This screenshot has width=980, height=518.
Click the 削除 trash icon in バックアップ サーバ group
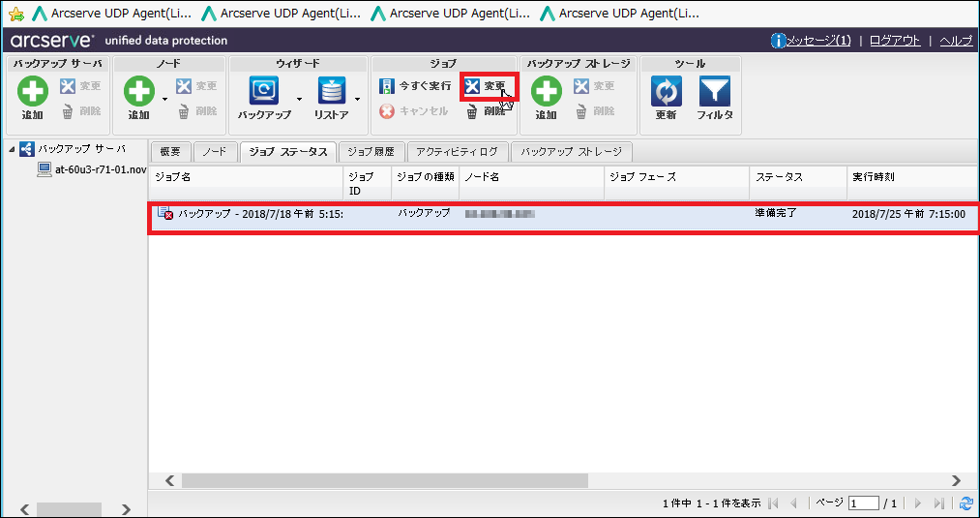pyautogui.click(x=68, y=111)
